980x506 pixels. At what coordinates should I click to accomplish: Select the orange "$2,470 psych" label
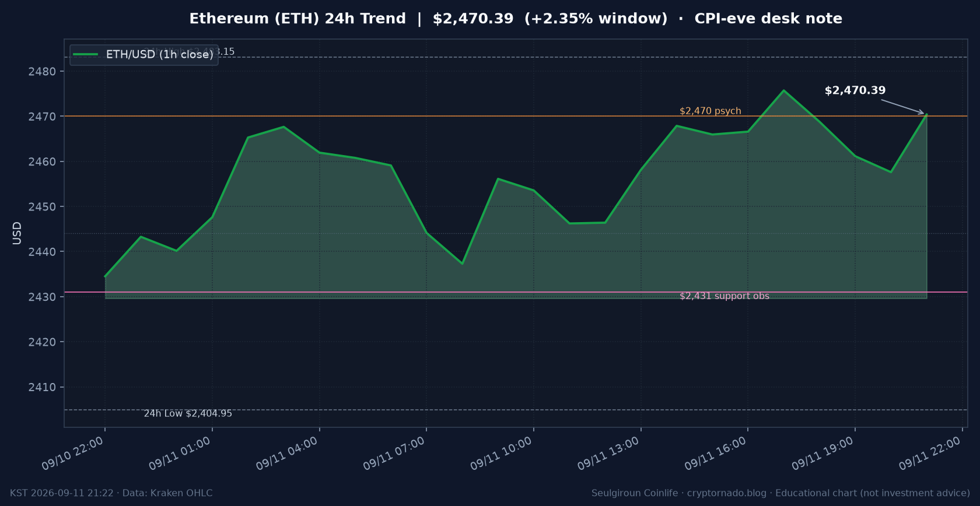point(710,111)
